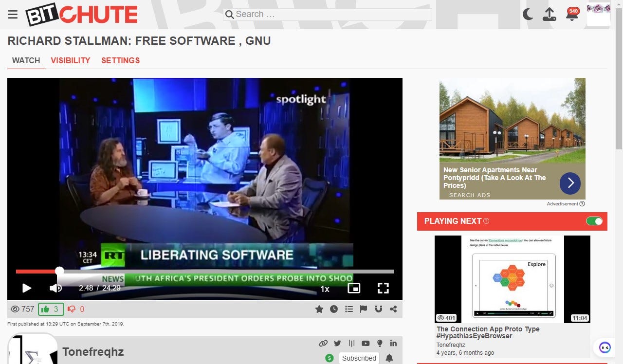Click the video title RICHARD STALLMAN heading
The width and height of the screenshot is (623, 364).
(139, 41)
